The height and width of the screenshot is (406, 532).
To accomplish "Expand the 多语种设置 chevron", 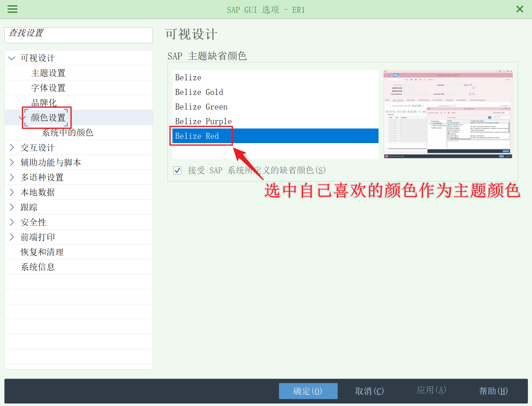I will point(12,177).
